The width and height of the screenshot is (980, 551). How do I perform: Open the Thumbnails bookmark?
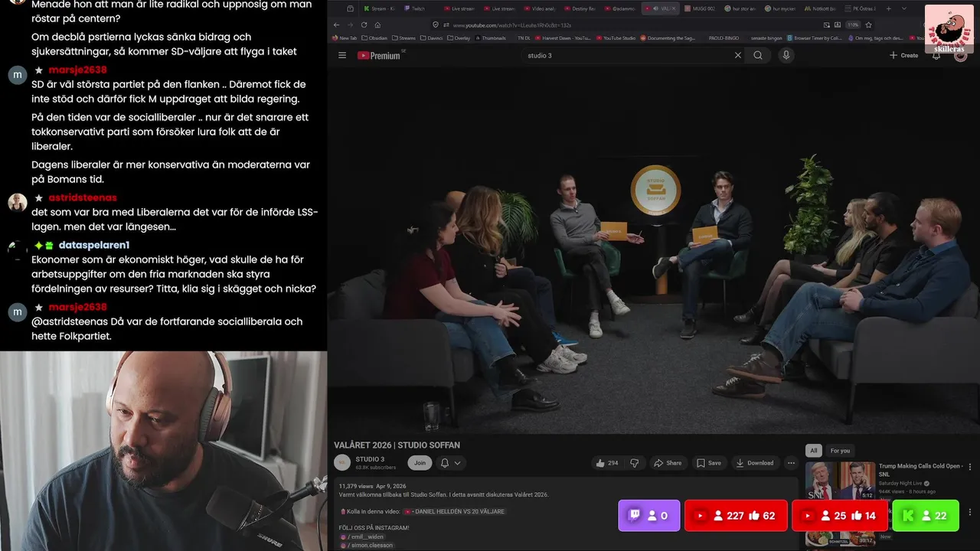click(x=490, y=37)
